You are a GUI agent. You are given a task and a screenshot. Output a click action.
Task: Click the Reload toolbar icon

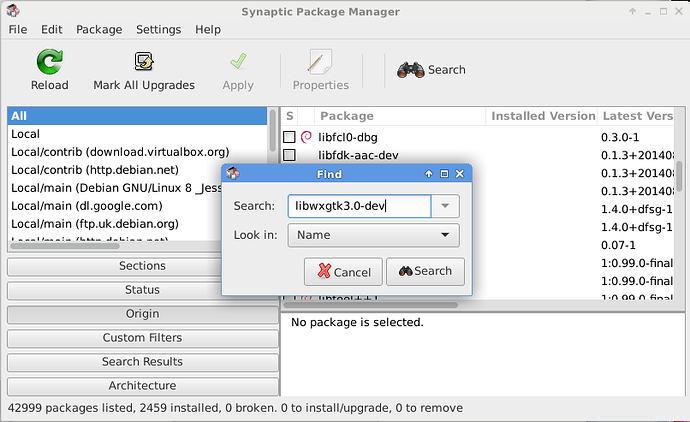[49, 62]
